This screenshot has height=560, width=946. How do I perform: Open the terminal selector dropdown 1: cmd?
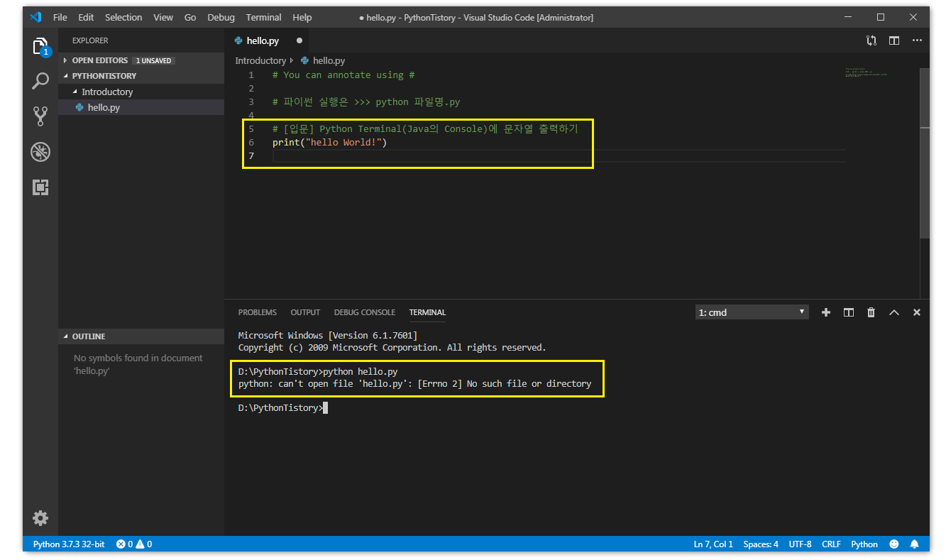click(x=752, y=312)
